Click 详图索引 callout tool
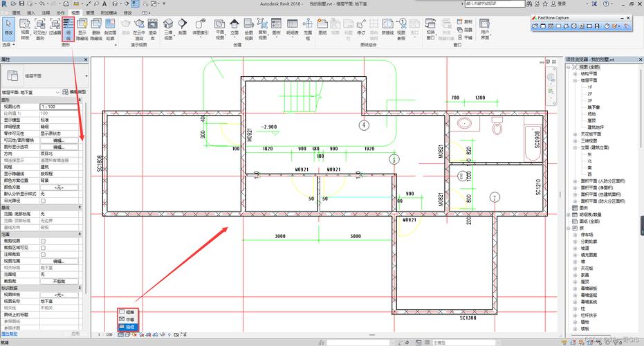644x346 pixels. point(201,27)
